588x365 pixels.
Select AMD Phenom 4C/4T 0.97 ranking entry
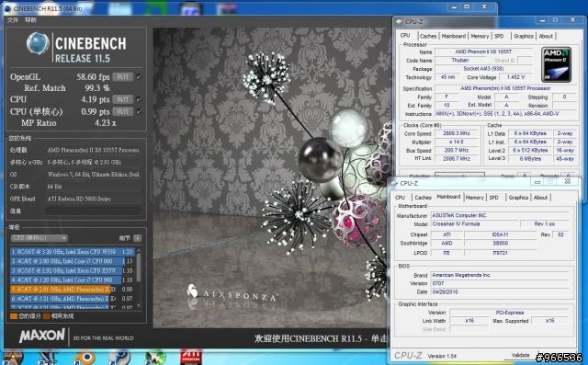[x=72, y=299]
